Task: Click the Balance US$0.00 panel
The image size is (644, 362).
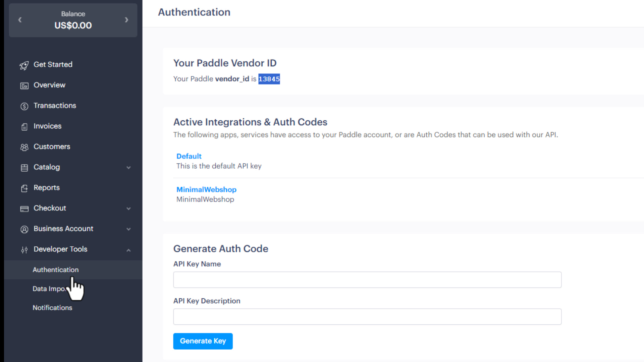Action: tap(73, 20)
